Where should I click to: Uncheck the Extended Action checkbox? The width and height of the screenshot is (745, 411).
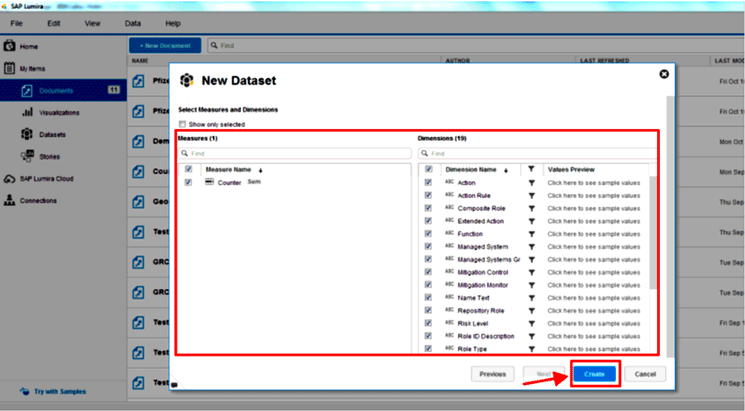pos(429,221)
